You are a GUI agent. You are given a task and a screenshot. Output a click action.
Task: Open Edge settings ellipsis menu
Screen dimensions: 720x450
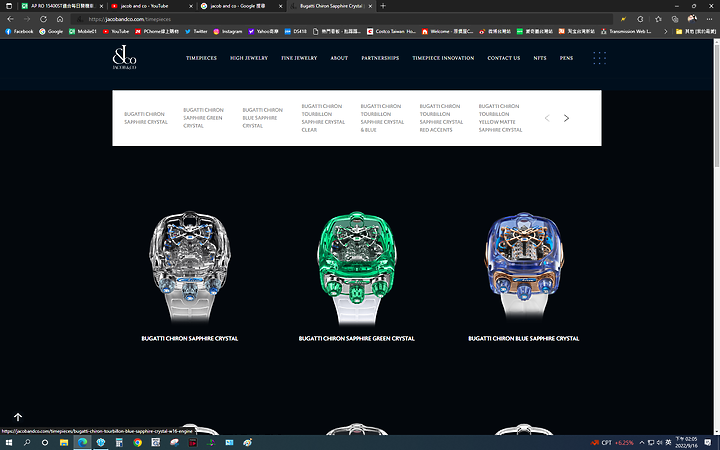coord(709,19)
